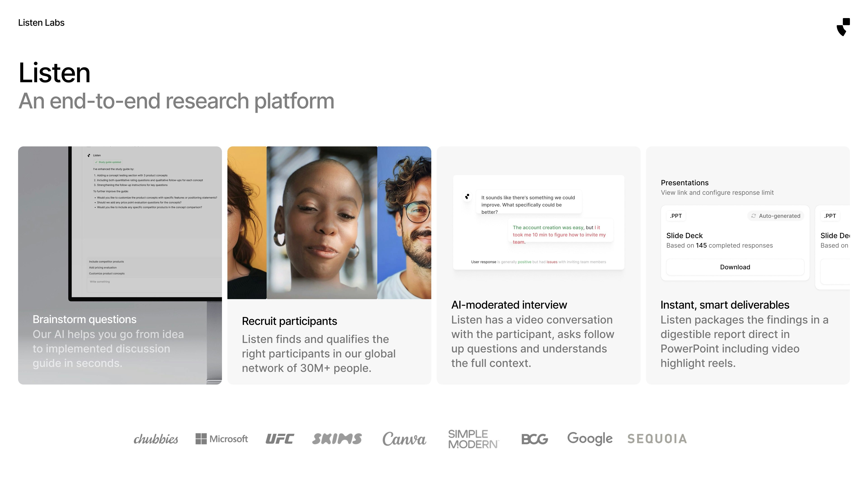Click the Auto-generated refresh badge
868x488 pixels.
click(x=776, y=216)
